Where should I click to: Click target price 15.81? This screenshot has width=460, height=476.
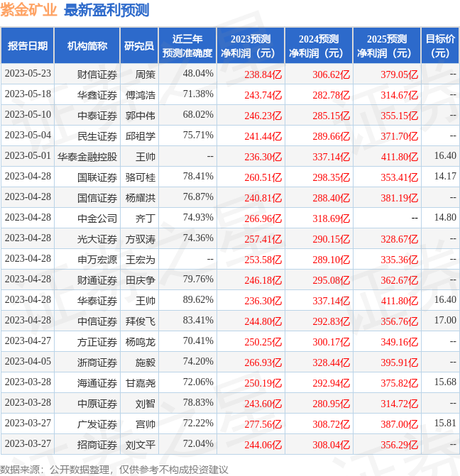coord(445,424)
